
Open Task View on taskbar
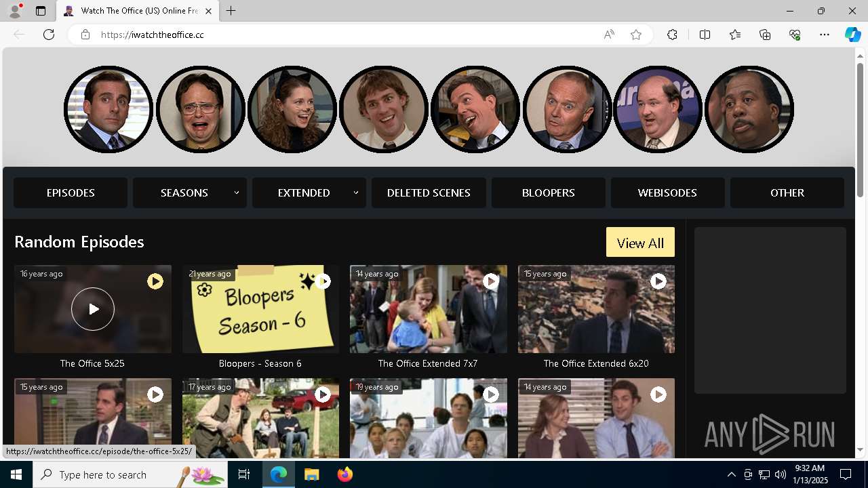pyautogui.click(x=244, y=474)
